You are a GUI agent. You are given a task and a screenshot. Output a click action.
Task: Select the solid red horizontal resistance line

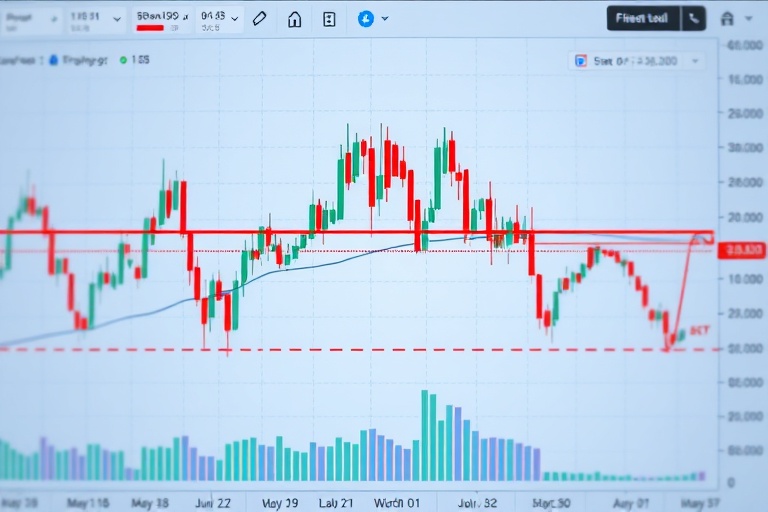(300, 232)
